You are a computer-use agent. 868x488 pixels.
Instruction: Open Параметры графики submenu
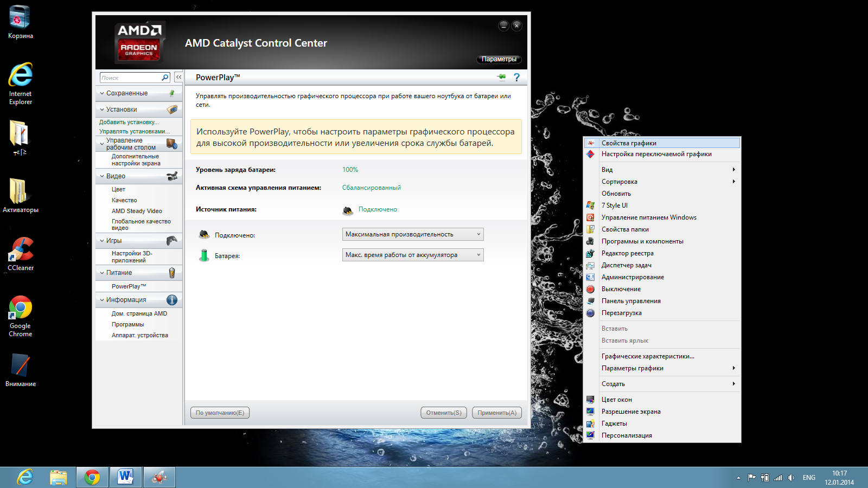coord(662,368)
